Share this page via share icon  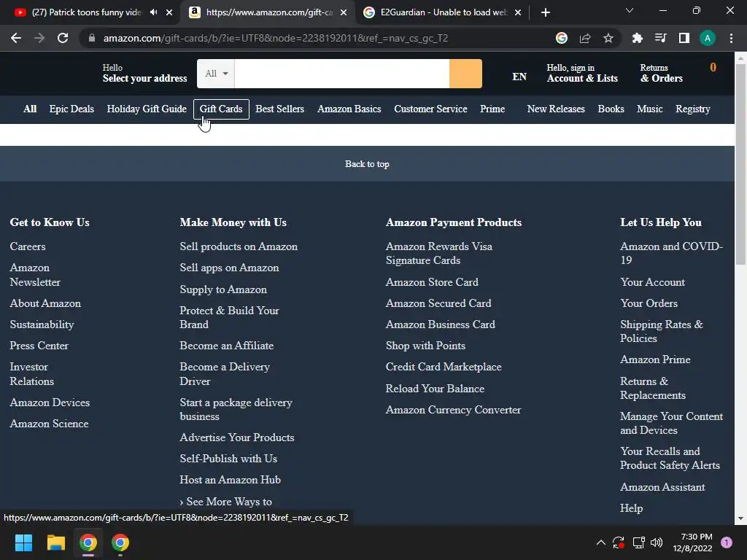coord(585,38)
